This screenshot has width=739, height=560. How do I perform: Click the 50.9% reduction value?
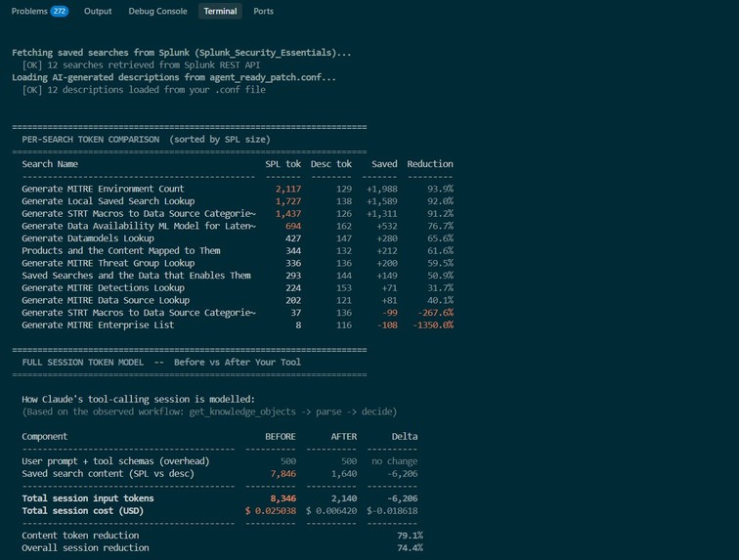[440, 276]
